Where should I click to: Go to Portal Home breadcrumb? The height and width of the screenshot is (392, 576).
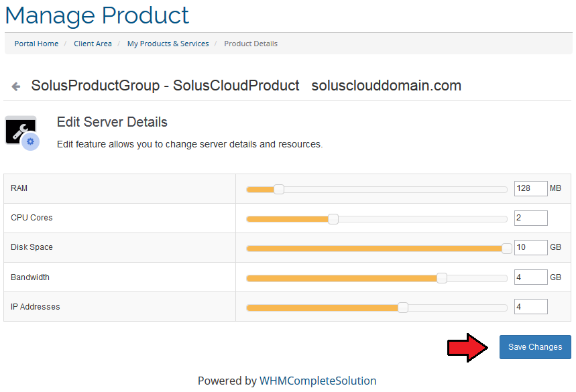click(x=36, y=44)
